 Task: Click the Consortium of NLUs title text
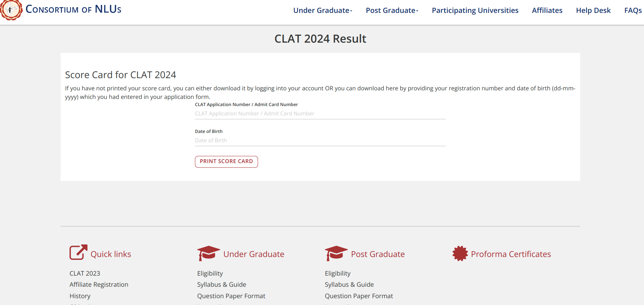pos(73,9)
